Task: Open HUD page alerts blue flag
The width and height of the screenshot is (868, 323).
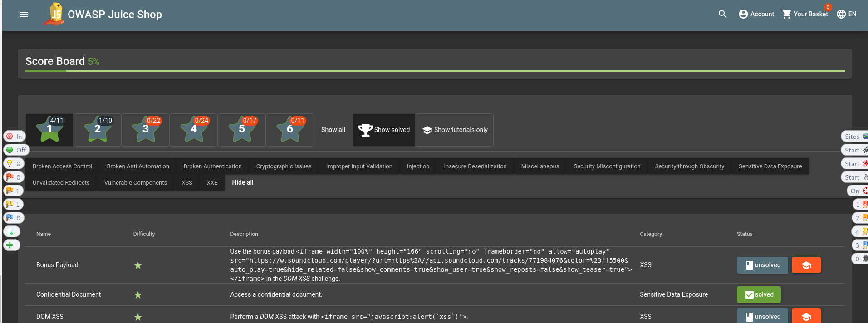Action: 13,218
